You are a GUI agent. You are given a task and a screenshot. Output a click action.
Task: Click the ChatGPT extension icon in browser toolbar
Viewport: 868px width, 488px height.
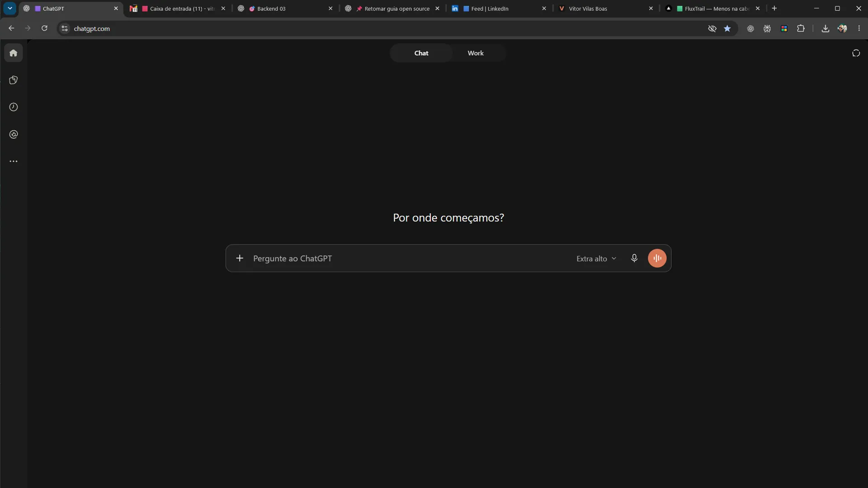(750, 28)
